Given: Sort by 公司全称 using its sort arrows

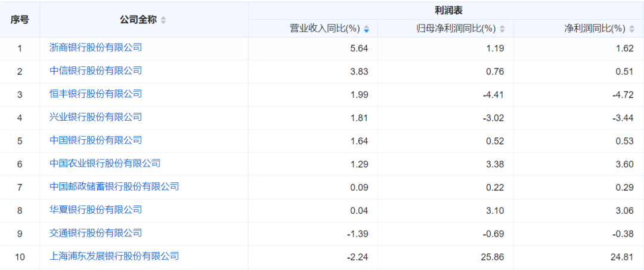Looking at the screenshot, I should click(x=163, y=20).
